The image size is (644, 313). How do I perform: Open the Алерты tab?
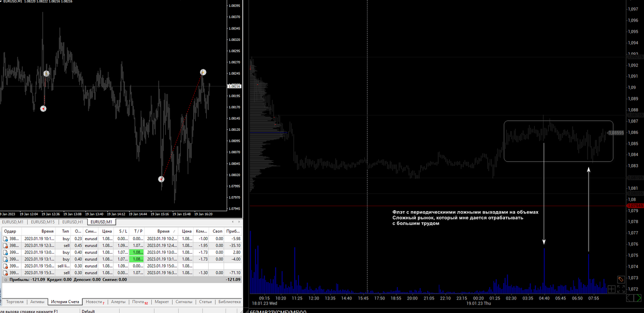click(118, 302)
